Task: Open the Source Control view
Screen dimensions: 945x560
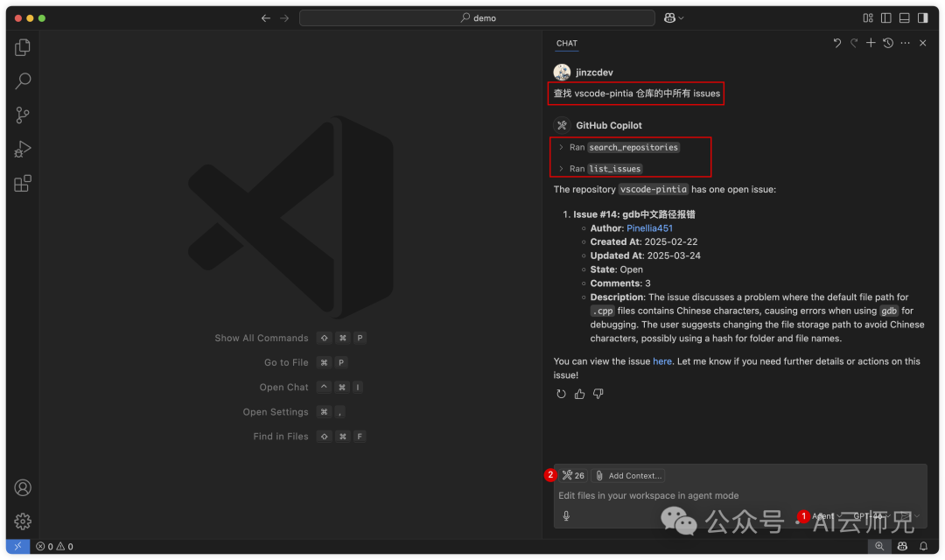Action: pyautogui.click(x=23, y=115)
